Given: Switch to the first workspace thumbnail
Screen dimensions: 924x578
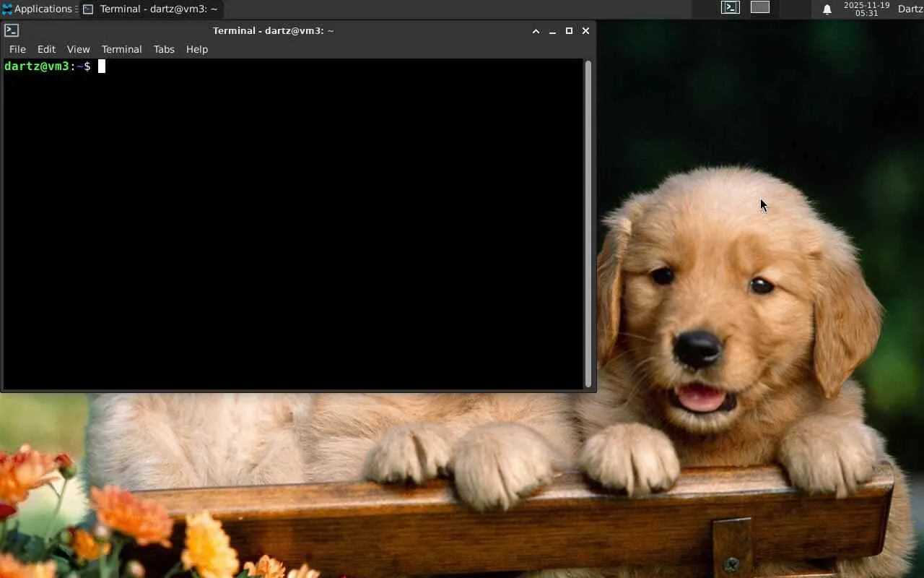Looking at the screenshot, I should (x=731, y=8).
